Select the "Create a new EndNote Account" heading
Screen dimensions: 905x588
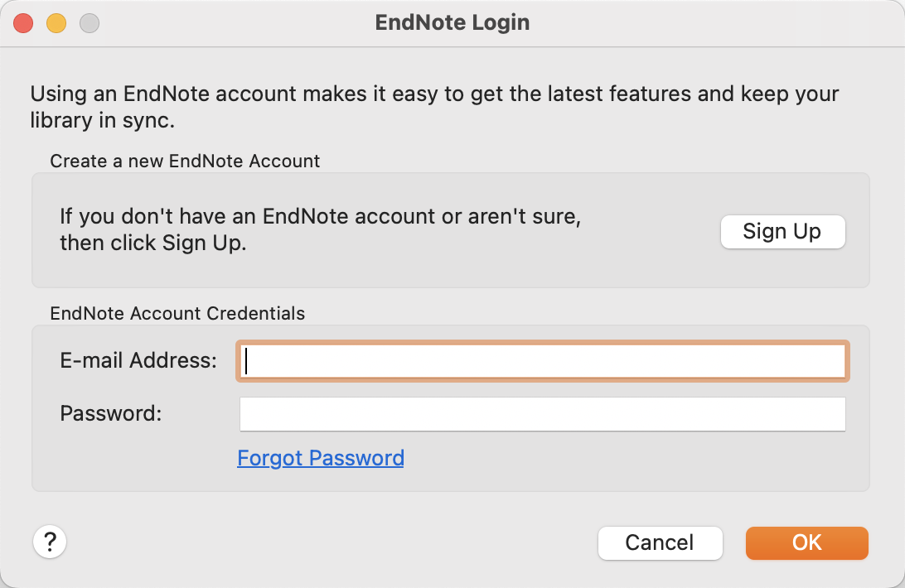[x=185, y=161]
